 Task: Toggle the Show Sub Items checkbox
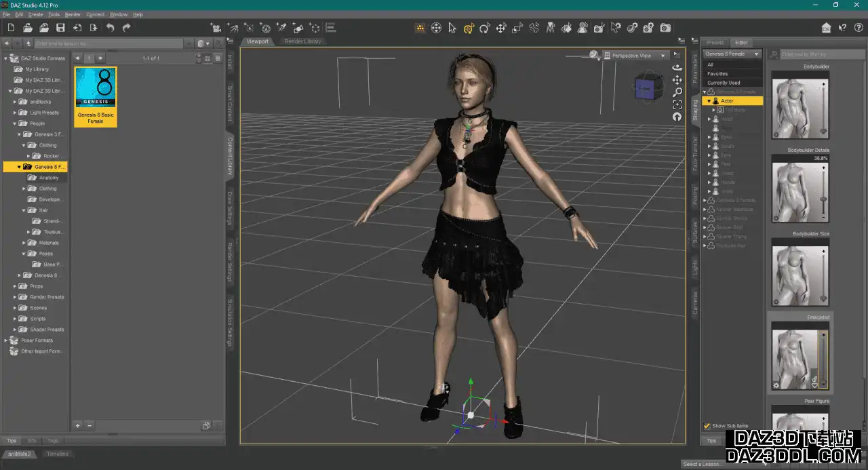coord(707,426)
